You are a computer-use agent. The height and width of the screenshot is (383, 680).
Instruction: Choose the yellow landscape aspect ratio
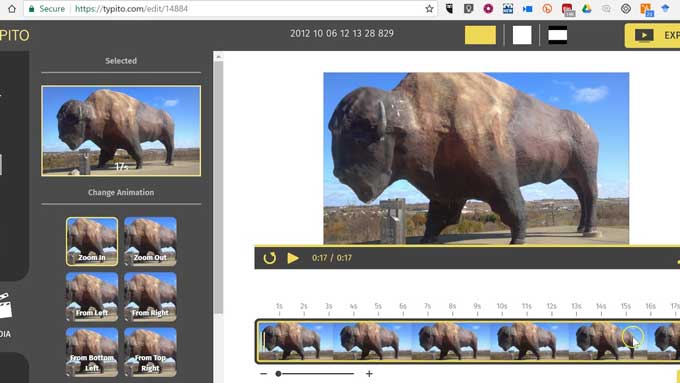[x=480, y=35]
